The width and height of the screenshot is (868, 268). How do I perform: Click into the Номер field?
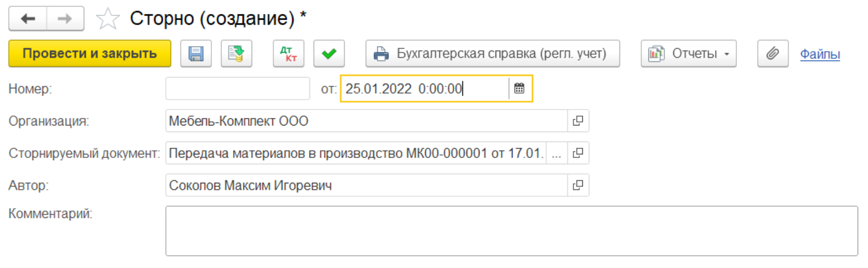[x=238, y=89]
